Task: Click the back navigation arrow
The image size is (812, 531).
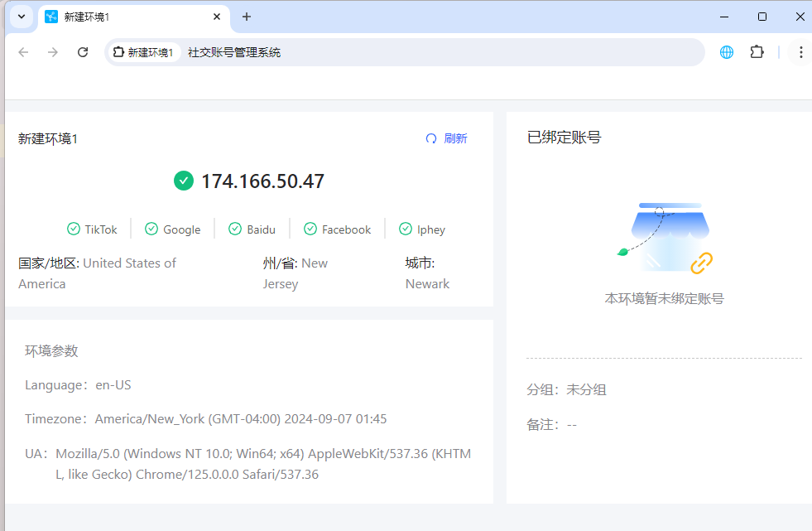Action: point(22,51)
